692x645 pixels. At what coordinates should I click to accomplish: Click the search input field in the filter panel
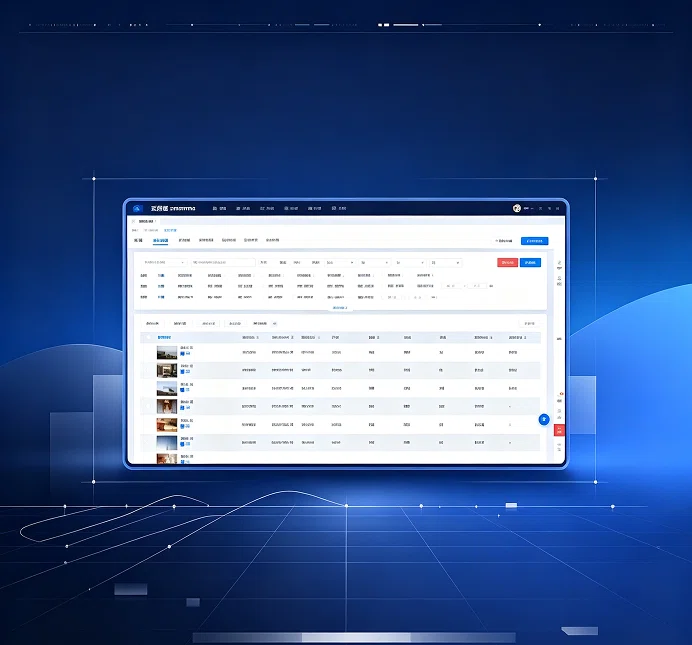tap(223, 262)
